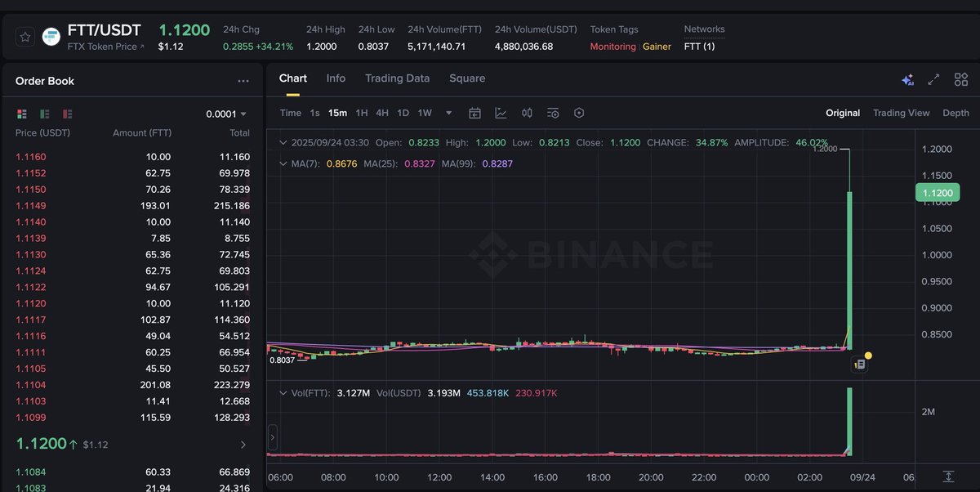Select the 15m interval
Viewport: 980px width, 492px height.
click(x=337, y=113)
